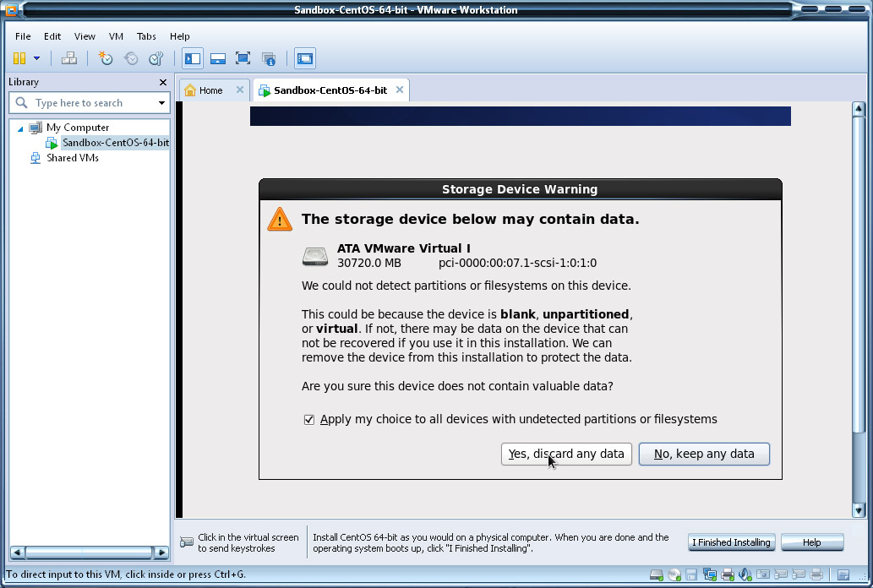This screenshot has height=588, width=873.
Task: Click the Help button in install bar
Action: (812, 542)
